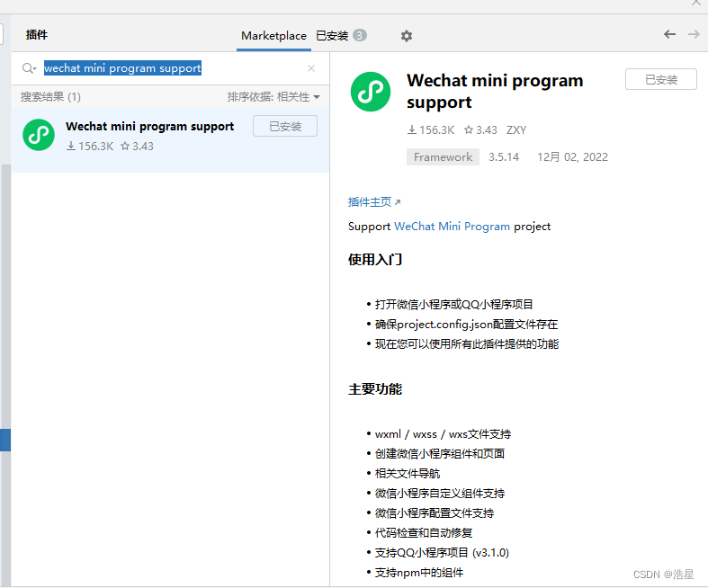Go forward with the right arrow
The height and width of the screenshot is (588, 708).
(694, 34)
